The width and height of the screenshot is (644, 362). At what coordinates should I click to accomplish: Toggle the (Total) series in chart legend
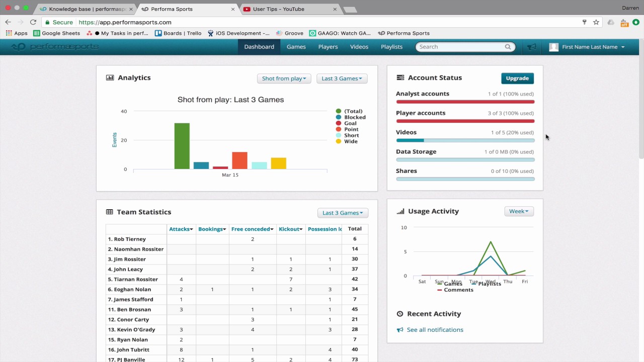[349, 111]
